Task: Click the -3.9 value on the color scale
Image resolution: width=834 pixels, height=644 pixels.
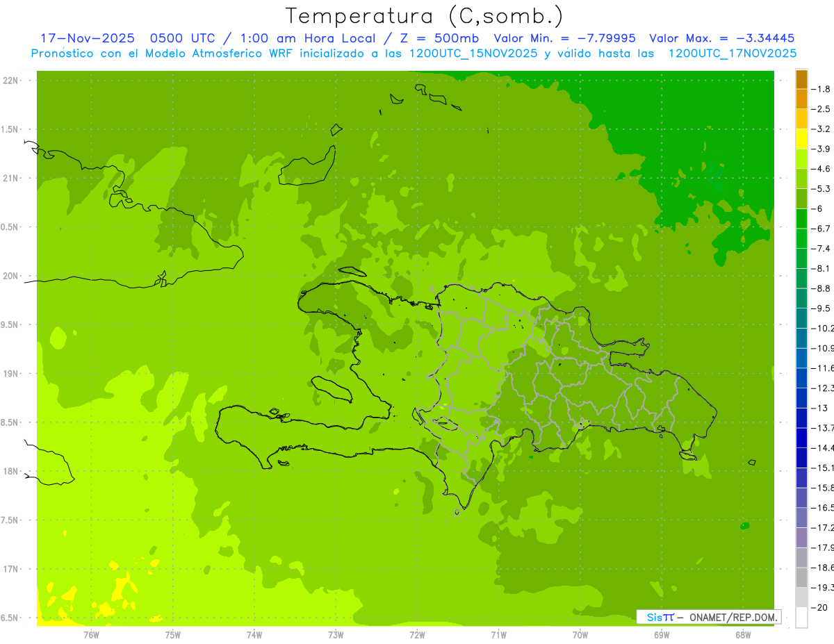Action: [821, 149]
